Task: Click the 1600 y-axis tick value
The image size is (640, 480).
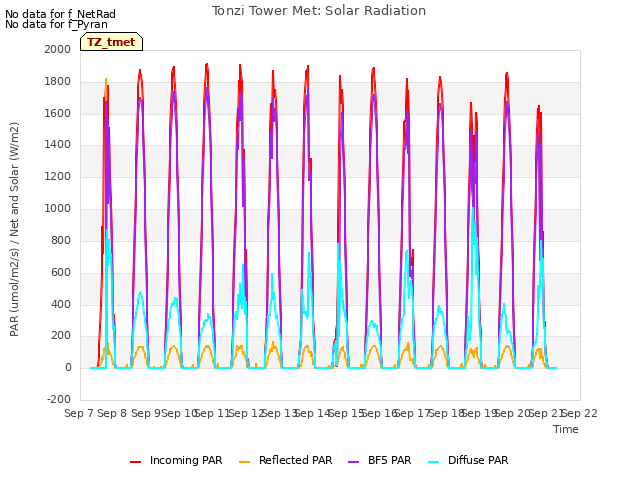Action: (x=58, y=113)
